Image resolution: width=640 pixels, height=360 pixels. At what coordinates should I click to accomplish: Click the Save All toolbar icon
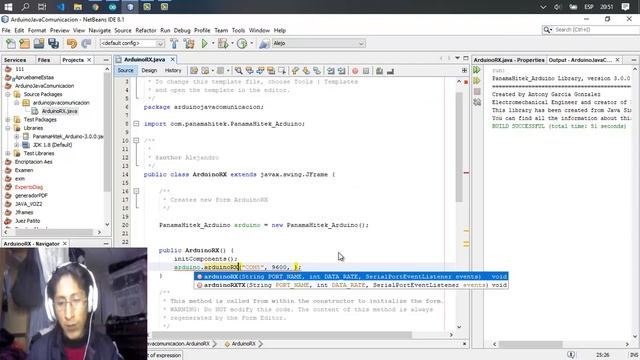(x=53, y=43)
